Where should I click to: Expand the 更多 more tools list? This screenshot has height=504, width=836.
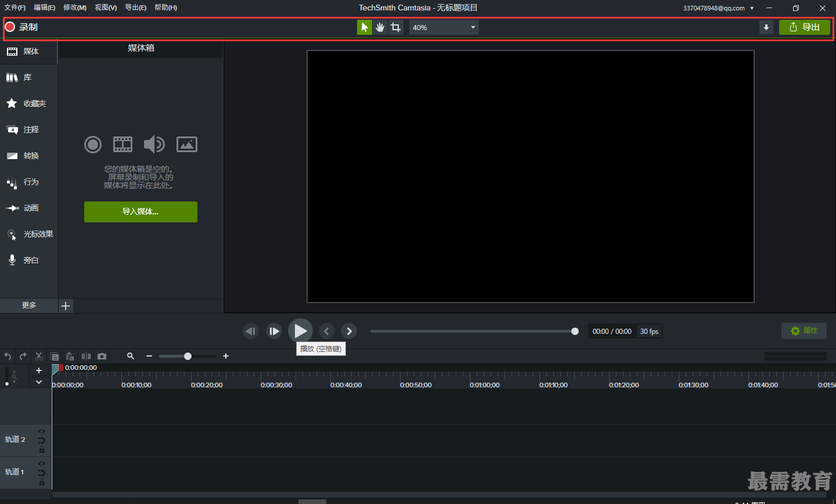point(29,305)
